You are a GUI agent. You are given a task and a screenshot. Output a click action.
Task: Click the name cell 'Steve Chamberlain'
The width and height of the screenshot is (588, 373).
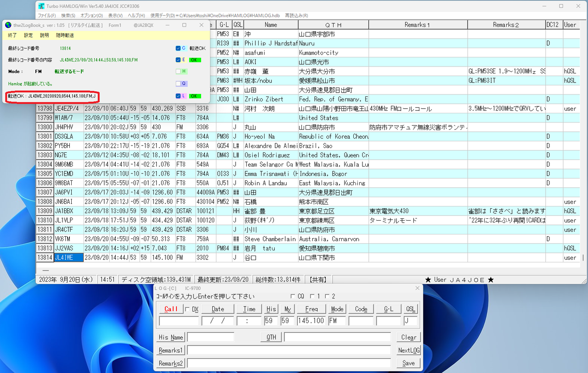tap(271, 239)
